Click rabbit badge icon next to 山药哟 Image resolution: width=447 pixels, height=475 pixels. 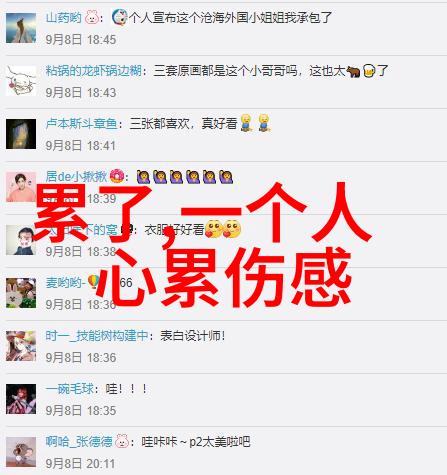(x=92, y=17)
